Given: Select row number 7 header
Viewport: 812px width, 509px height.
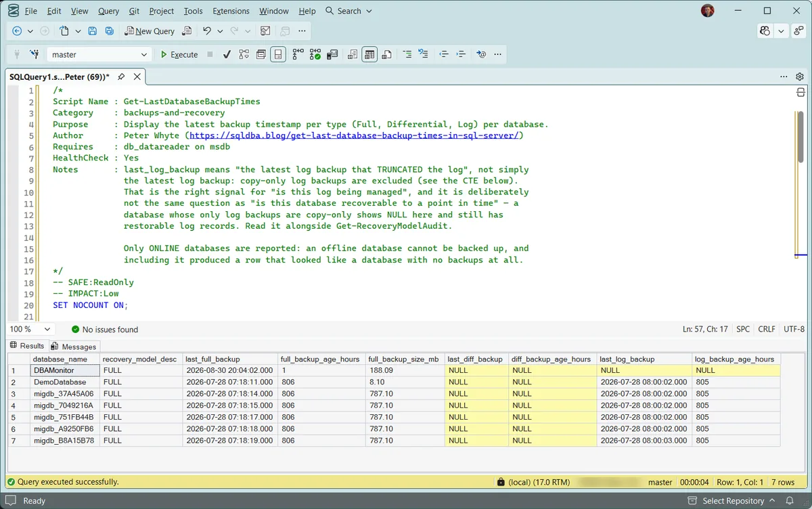Looking at the screenshot, I should pos(19,440).
